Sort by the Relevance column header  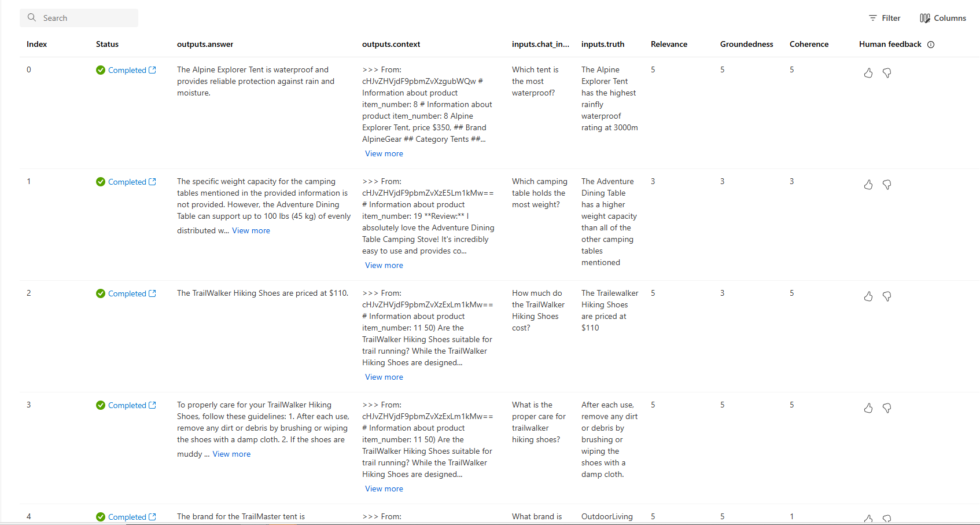(669, 44)
